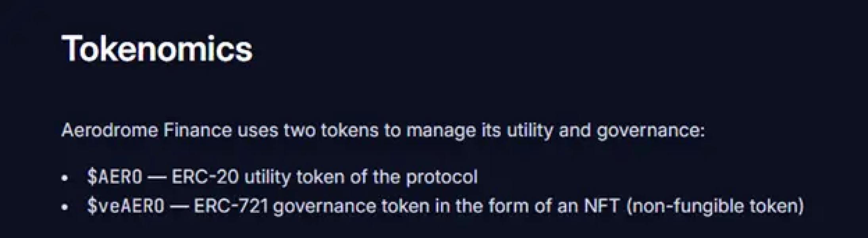
Task: Click the Tokenomics heading
Action: 157,49
